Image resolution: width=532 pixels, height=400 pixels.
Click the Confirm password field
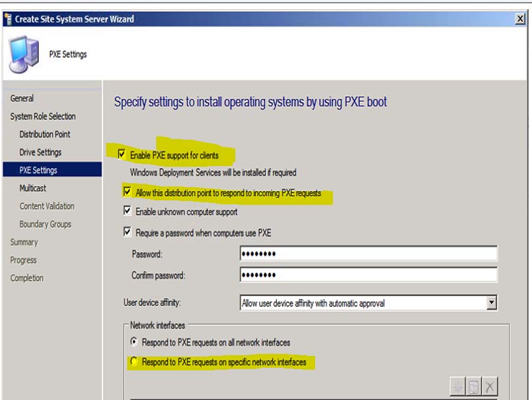(x=369, y=275)
